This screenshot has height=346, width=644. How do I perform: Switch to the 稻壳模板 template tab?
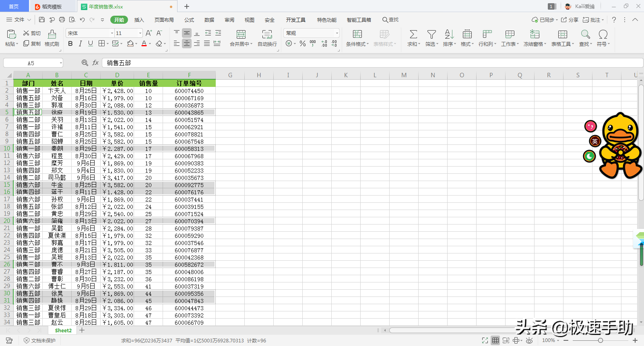pyautogui.click(x=52, y=6)
